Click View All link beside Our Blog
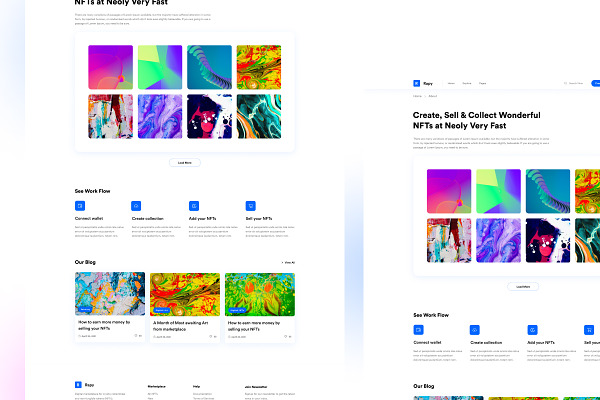Viewport: 600px width, 400px height. [x=289, y=262]
